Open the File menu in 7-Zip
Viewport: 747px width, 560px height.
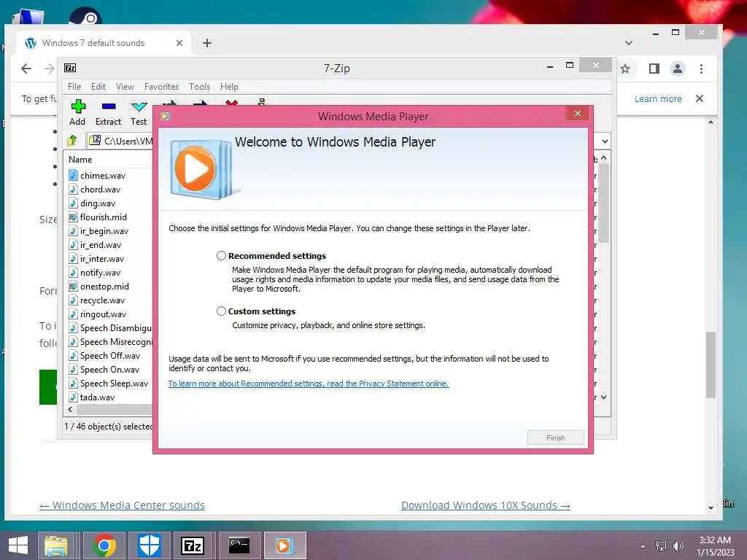click(x=74, y=87)
